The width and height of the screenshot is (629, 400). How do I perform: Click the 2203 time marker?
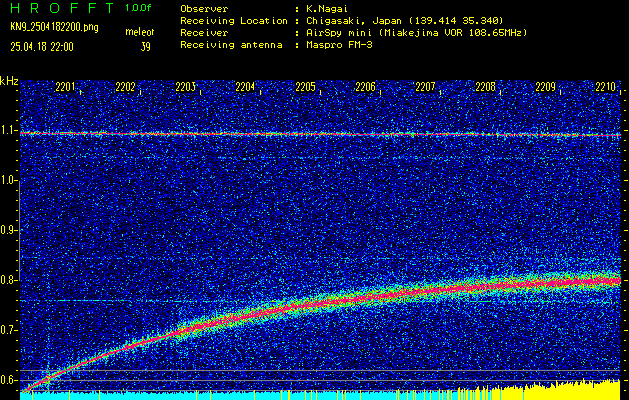coord(185,87)
